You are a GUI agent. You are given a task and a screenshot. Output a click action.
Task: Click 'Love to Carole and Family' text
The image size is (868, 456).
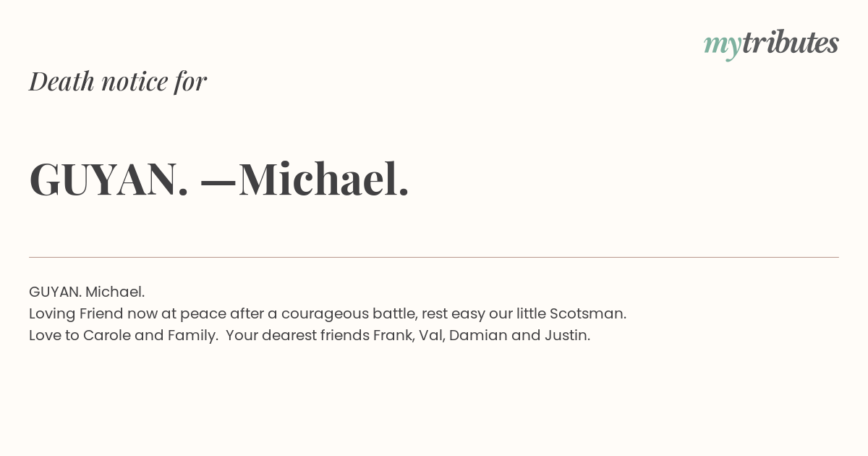[x=122, y=335]
